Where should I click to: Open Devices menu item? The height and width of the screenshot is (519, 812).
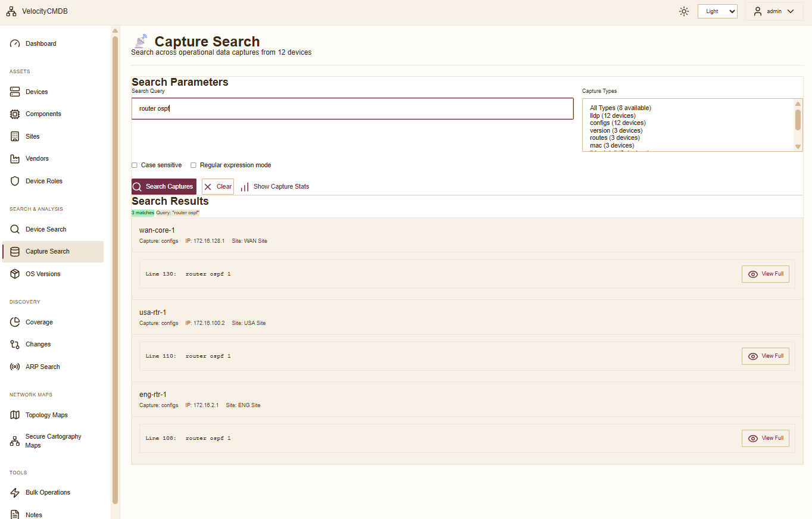pos(53,92)
